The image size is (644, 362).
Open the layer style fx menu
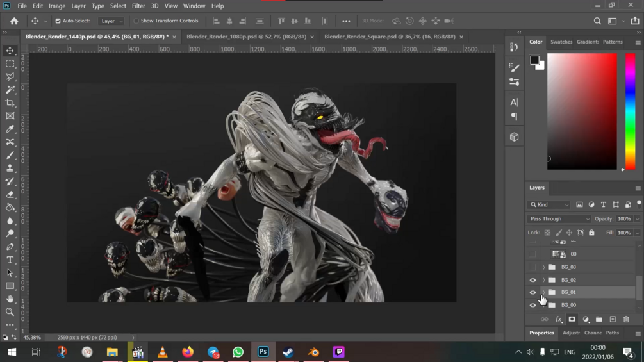pos(558,319)
